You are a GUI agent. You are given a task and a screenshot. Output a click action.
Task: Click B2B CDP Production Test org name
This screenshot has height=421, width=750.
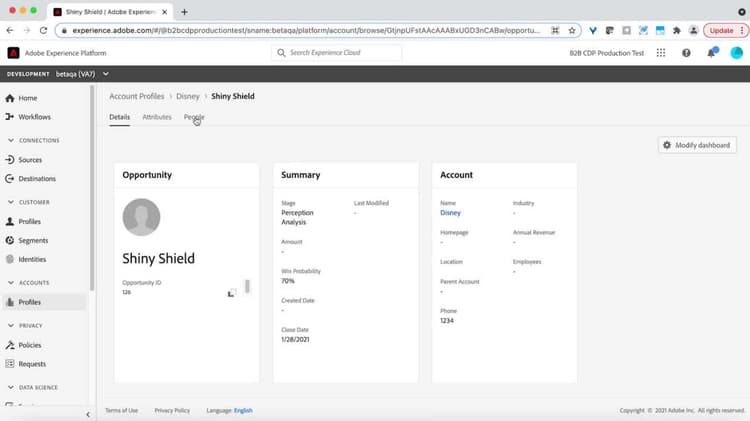tap(607, 53)
